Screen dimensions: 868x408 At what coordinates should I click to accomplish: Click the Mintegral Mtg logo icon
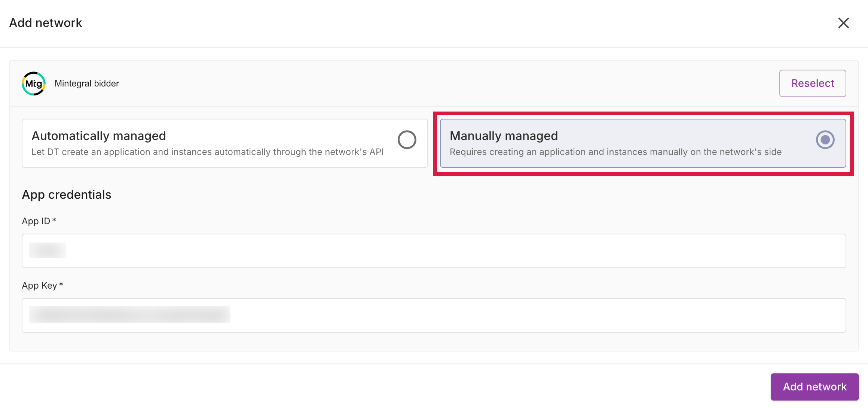34,83
